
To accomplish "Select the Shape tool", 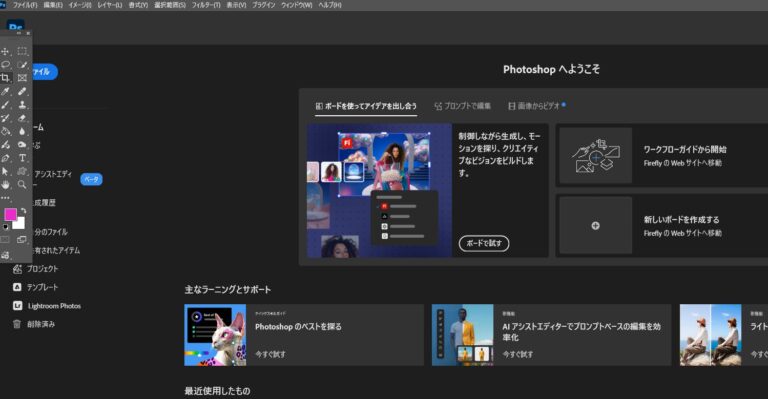I will (x=22, y=171).
